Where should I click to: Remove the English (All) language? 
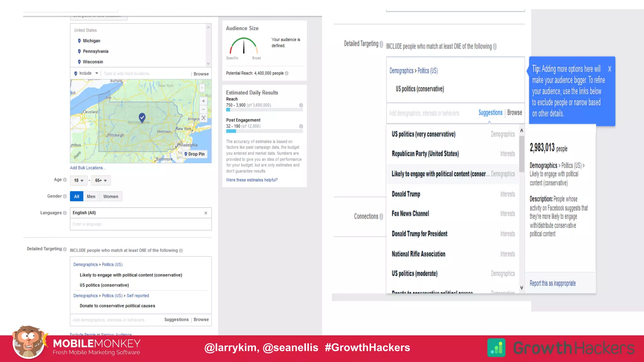pos(206,213)
